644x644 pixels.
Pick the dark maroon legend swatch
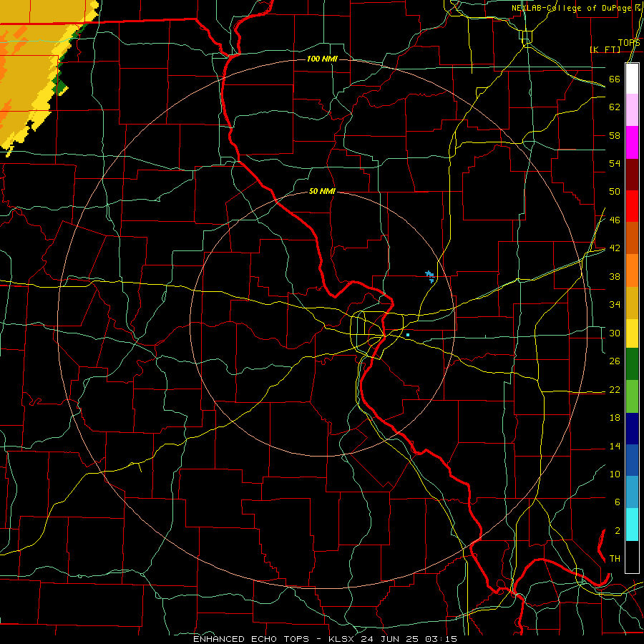pos(632,174)
